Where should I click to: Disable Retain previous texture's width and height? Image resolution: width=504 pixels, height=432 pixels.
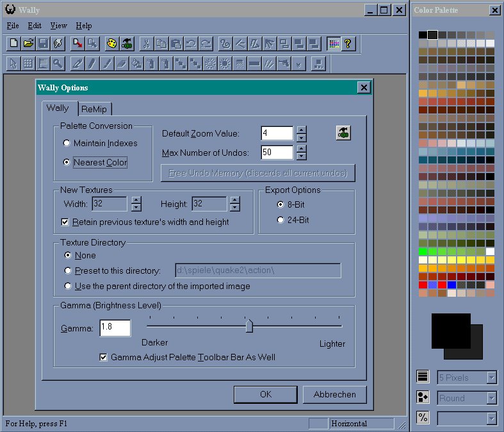click(65, 222)
